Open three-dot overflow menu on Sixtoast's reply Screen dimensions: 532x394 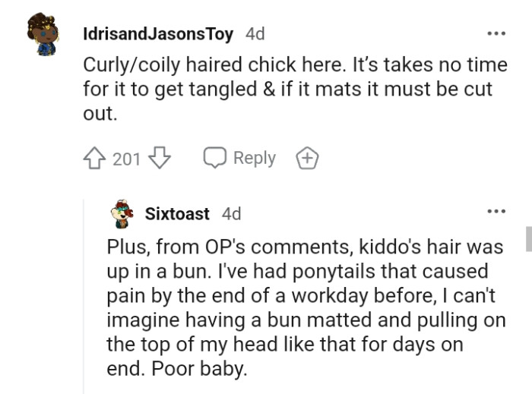[496, 212]
